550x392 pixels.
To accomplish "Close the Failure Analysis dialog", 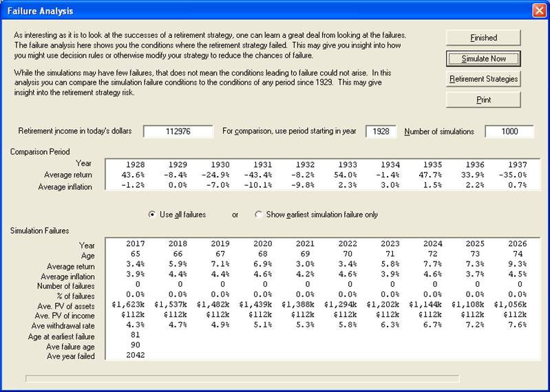I will (x=538, y=11).
